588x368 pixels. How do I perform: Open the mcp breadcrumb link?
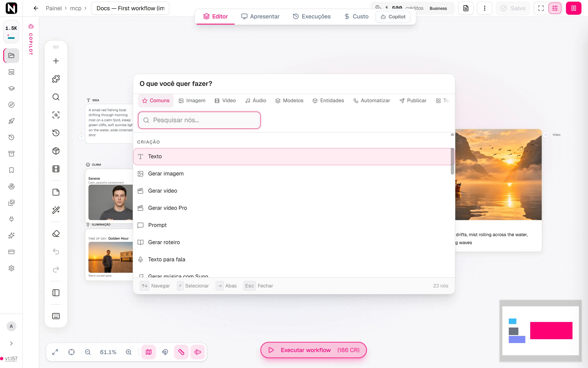(76, 8)
